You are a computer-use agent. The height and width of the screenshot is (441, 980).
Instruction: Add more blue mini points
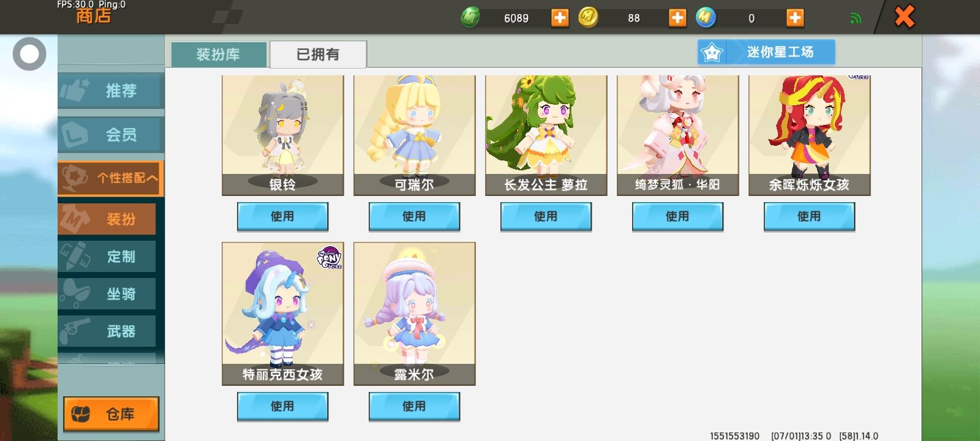click(795, 18)
